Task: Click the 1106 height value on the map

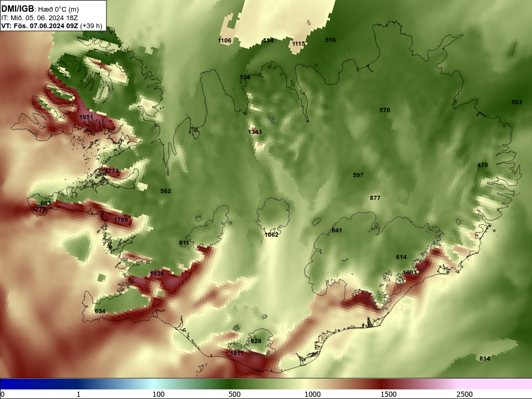Action: [x=225, y=41]
